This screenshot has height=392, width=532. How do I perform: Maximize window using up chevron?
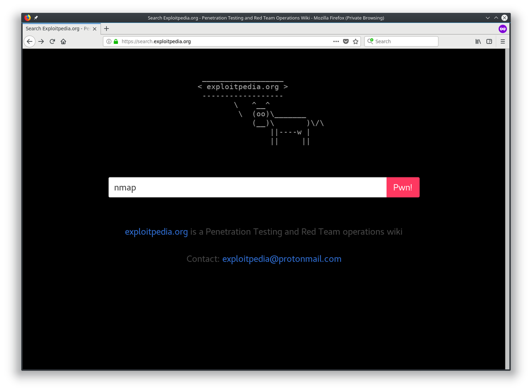496,18
